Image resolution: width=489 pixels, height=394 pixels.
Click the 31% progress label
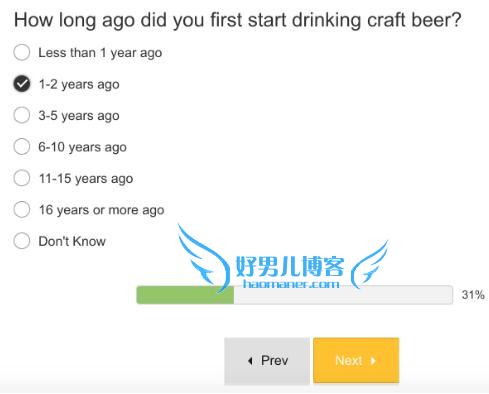(x=473, y=295)
